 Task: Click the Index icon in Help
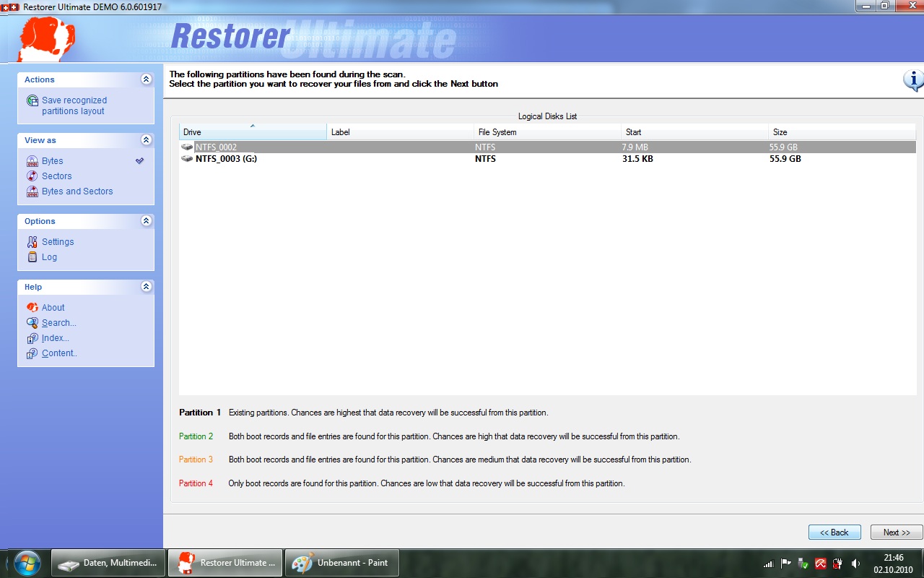coord(32,338)
